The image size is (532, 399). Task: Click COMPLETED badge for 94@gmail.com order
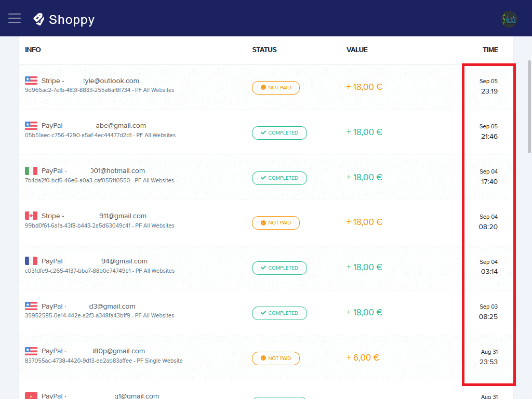279,268
